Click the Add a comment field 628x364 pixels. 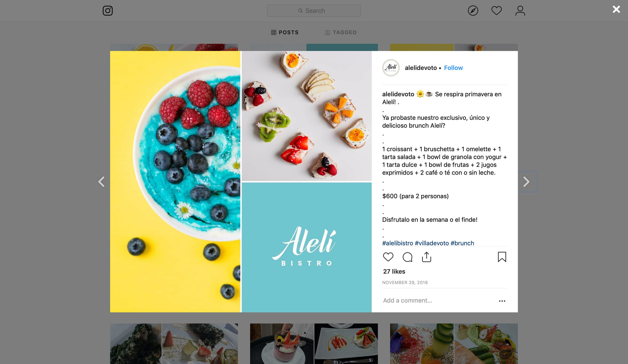(x=438, y=301)
